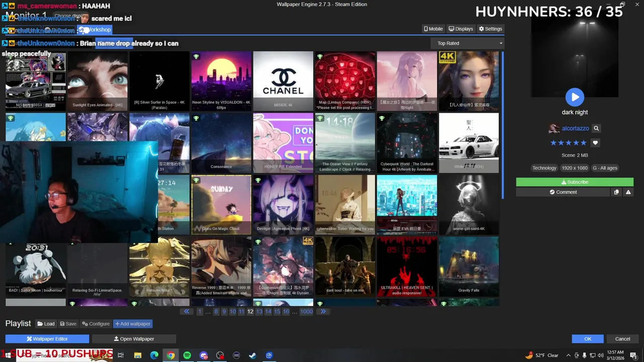Select Relaxing Sci-Fi LiminalSpace wallpaper
Viewport: 644px width, 362px height.
(98, 269)
